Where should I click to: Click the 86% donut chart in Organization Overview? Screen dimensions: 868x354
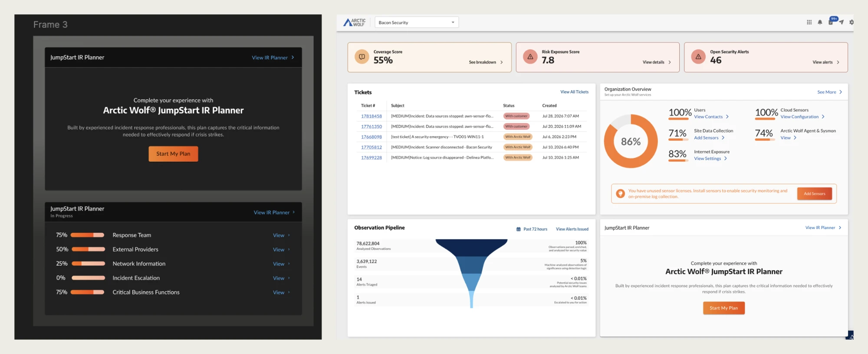(x=631, y=141)
